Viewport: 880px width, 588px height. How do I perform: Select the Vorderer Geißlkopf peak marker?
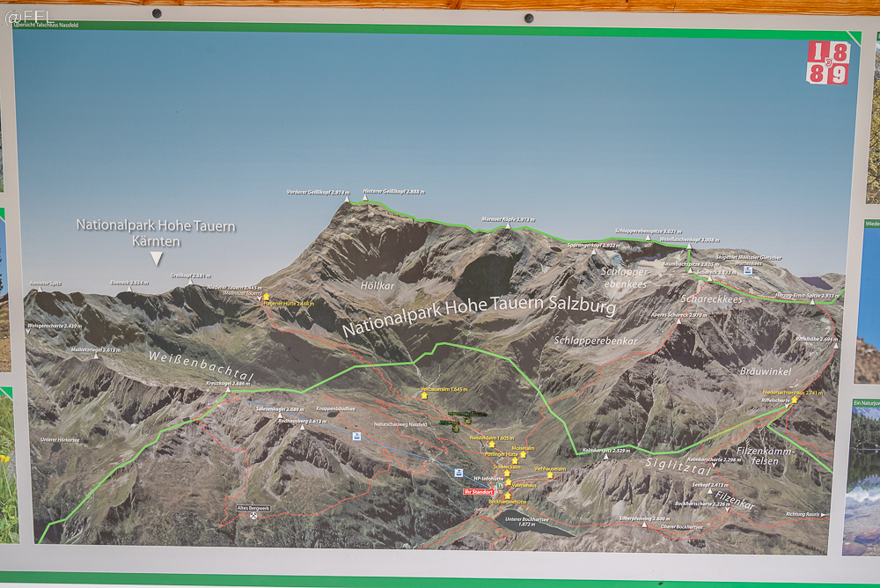[346, 199]
